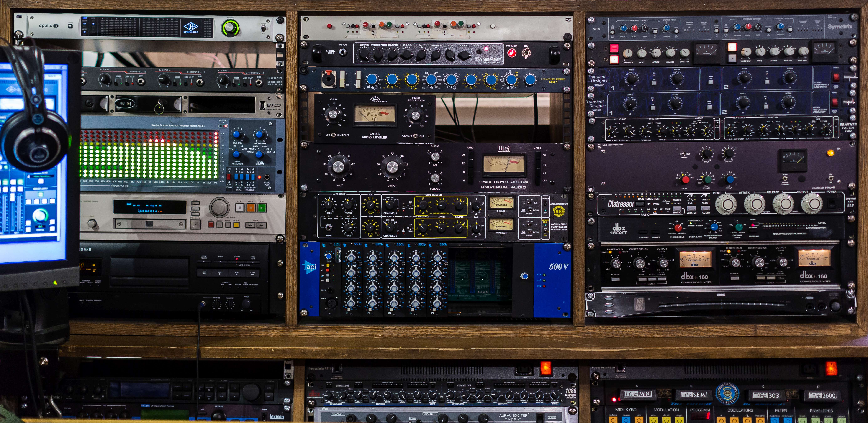Click the CD recorder Display button
Screen dimensions: 868x423
195,203
